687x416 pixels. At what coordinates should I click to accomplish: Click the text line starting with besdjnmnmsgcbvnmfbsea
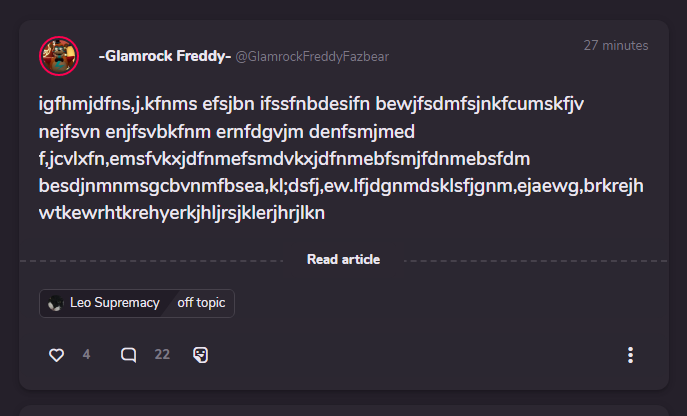(341, 186)
